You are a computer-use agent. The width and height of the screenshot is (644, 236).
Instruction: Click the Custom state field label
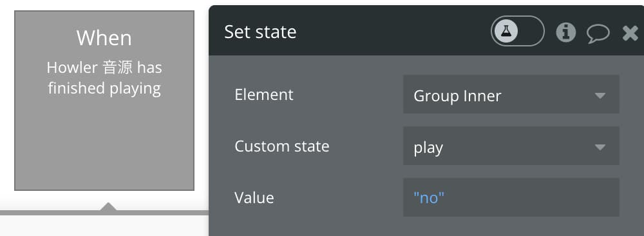point(282,146)
